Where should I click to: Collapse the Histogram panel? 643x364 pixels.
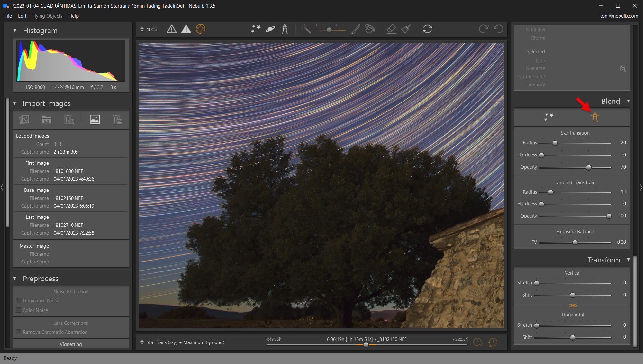(15, 31)
